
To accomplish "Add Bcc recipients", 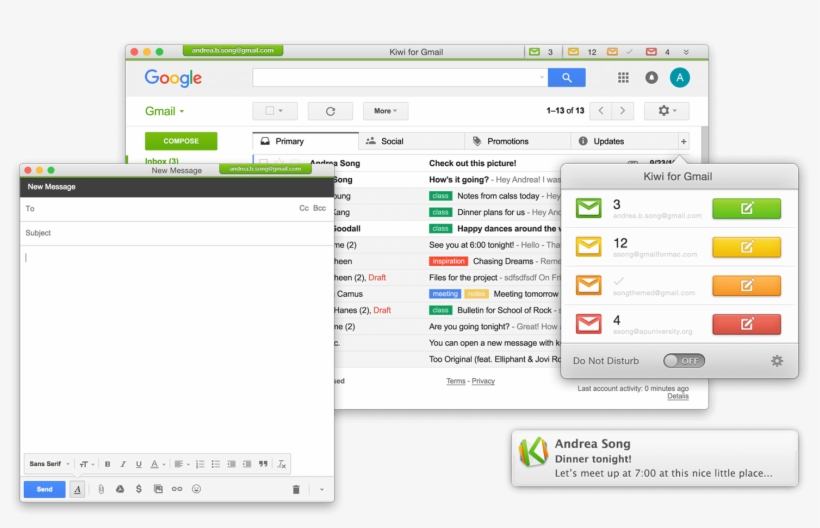I will (x=320, y=208).
